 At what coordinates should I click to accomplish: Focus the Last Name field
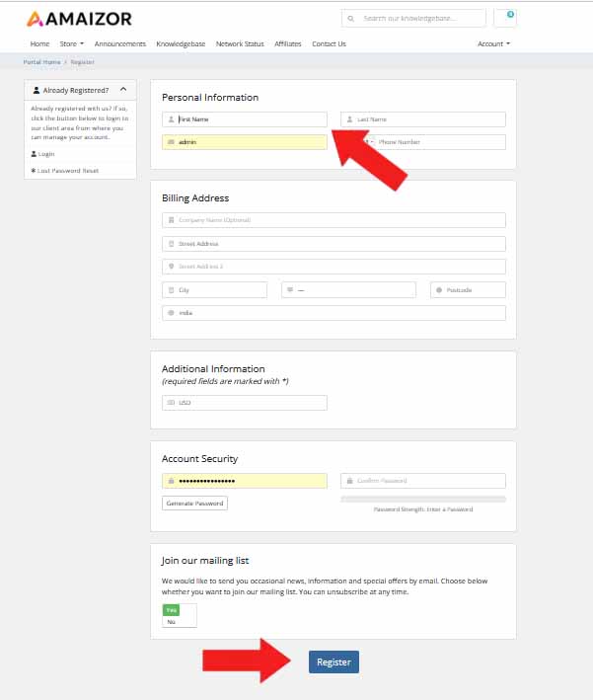pos(423,119)
